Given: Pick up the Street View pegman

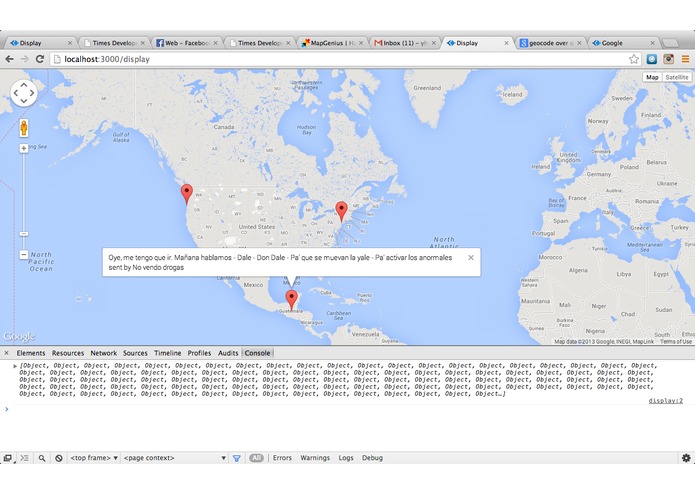Looking at the screenshot, I should pyautogui.click(x=24, y=128).
